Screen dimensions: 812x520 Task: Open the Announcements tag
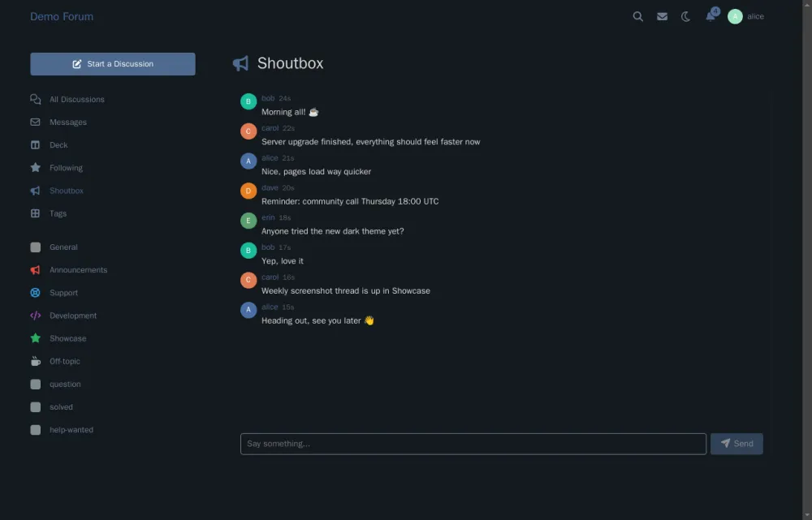point(78,270)
